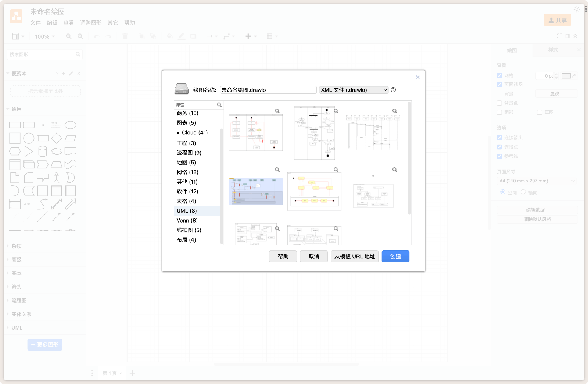The height and width of the screenshot is (384, 588).
Task: Select the cylinder shape in General palette
Action: (x=43, y=151)
